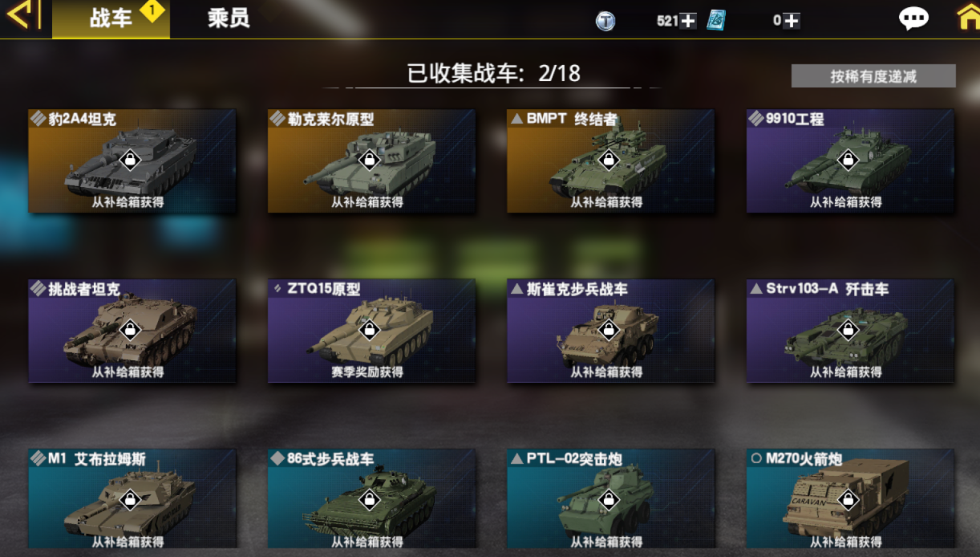Open the chat speech bubble icon
This screenshot has width=980, height=557.
(x=913, y=19)
